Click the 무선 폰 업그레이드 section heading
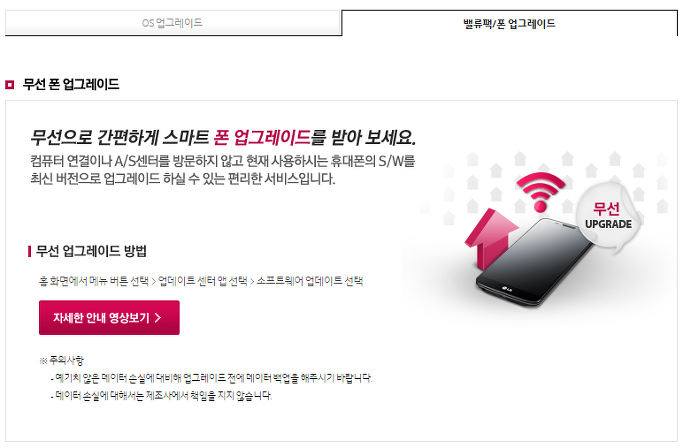The width and height of the screenshot is (683, 448). tap(71, 84)
